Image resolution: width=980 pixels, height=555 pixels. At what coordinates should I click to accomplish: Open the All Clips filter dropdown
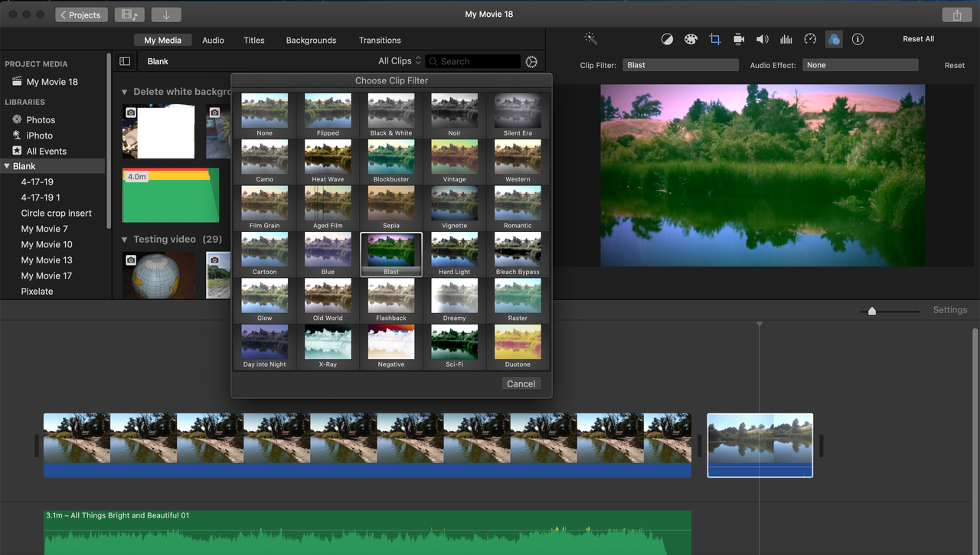point(398,60)
